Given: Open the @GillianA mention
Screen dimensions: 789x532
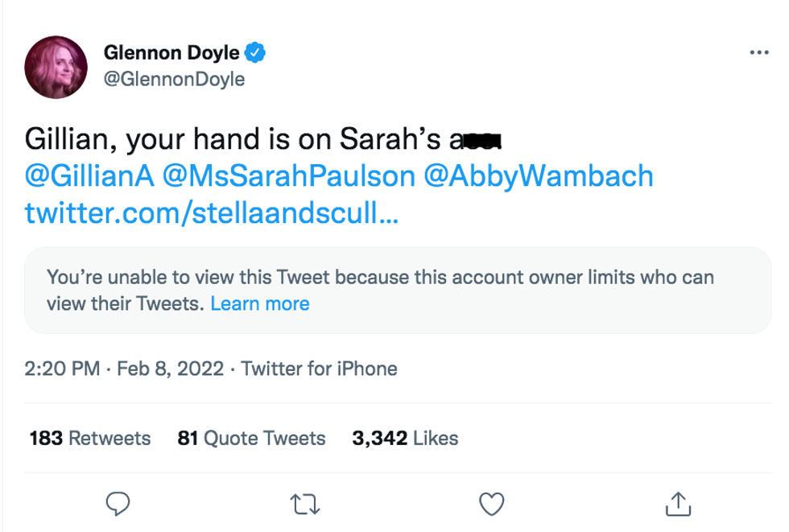Looking at the screenshot, I should click(x=89, y=177).
